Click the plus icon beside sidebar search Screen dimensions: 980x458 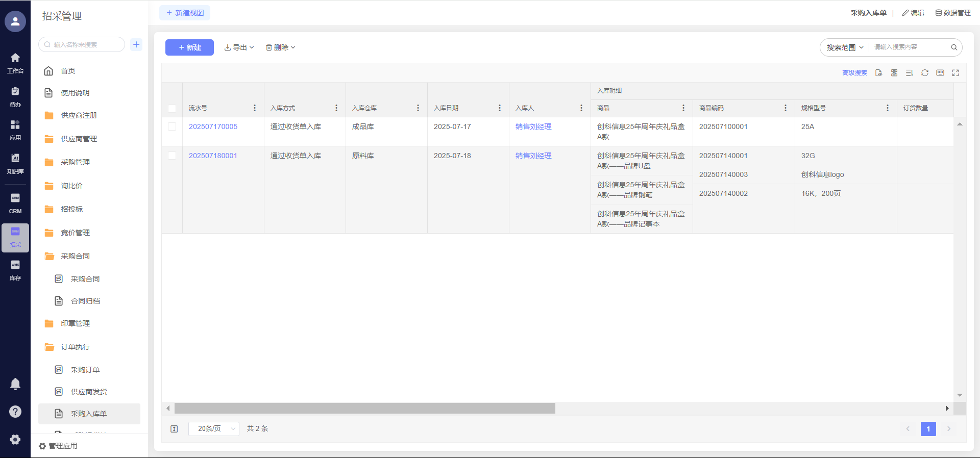click(136, 44)
